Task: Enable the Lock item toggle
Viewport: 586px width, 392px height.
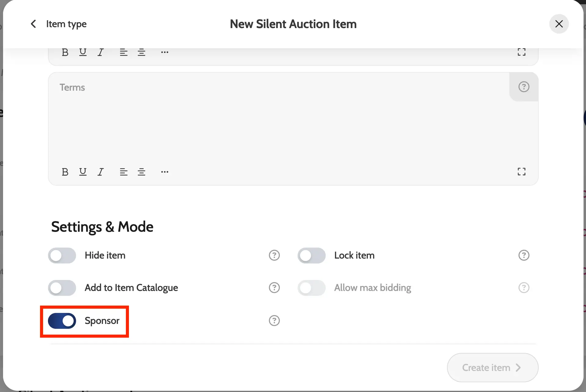Action: pos(311,256)
